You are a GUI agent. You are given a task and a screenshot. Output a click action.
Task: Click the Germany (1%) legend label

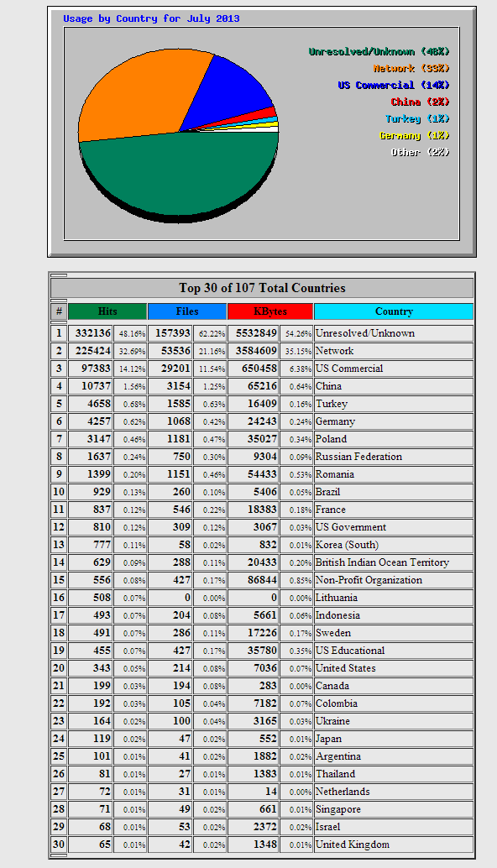[x=415, y=136]
